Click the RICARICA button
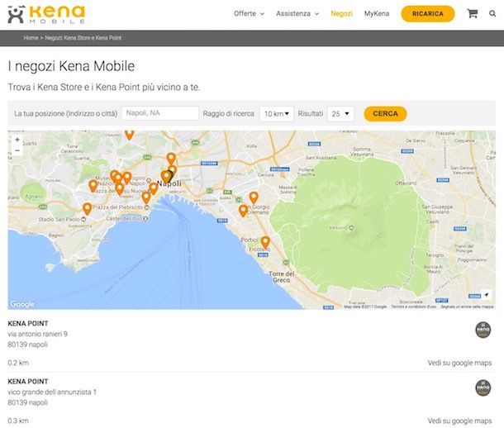Screen dimensions: 504x428 pyautogui.click(x=428, y=14)
